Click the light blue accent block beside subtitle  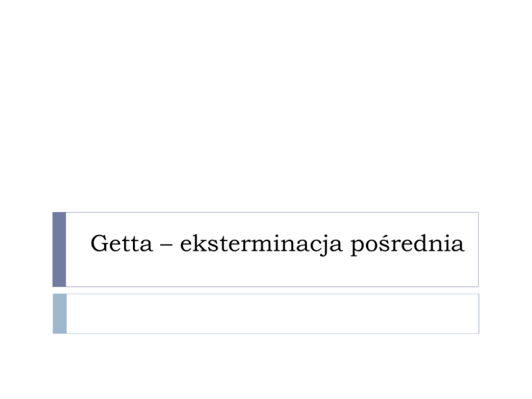[x=60, y=313]
